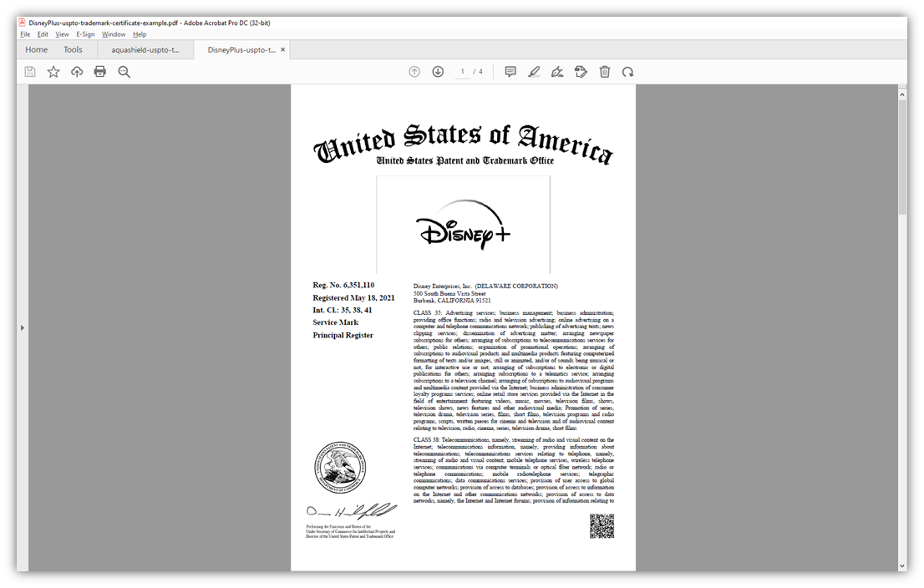This screenshot has width=924, height=588.
Task: Click the Department of Commerce seal
Action: 340,468
